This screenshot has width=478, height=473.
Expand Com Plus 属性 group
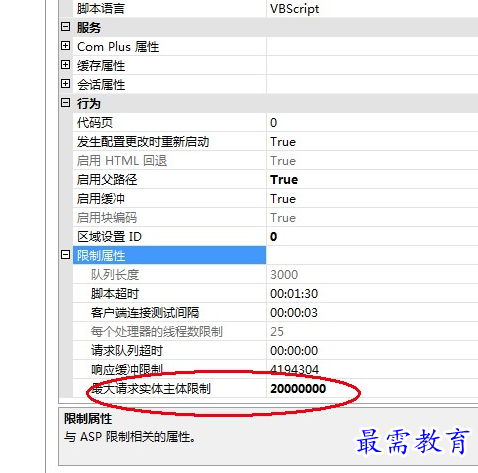click(x=66, y=46)
